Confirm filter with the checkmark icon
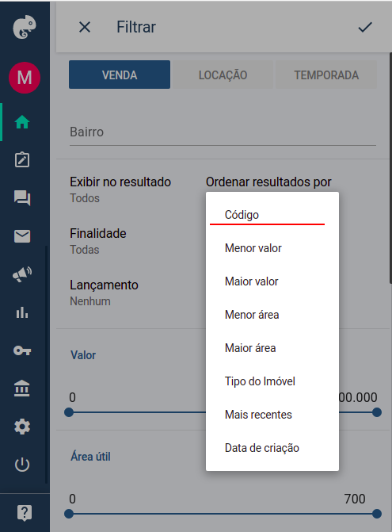 (365, 27)
